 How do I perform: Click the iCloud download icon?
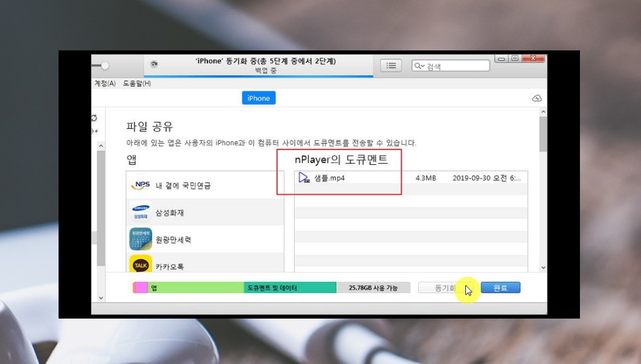[x=537, y=98]
